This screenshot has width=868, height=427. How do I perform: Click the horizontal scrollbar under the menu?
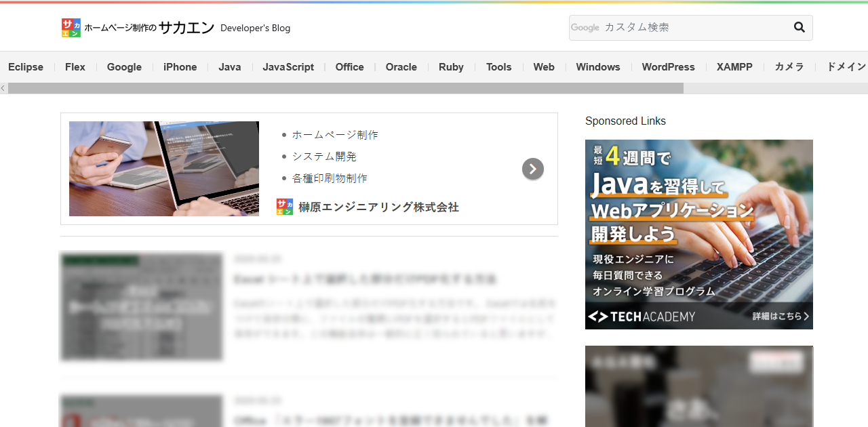point(346,88)
